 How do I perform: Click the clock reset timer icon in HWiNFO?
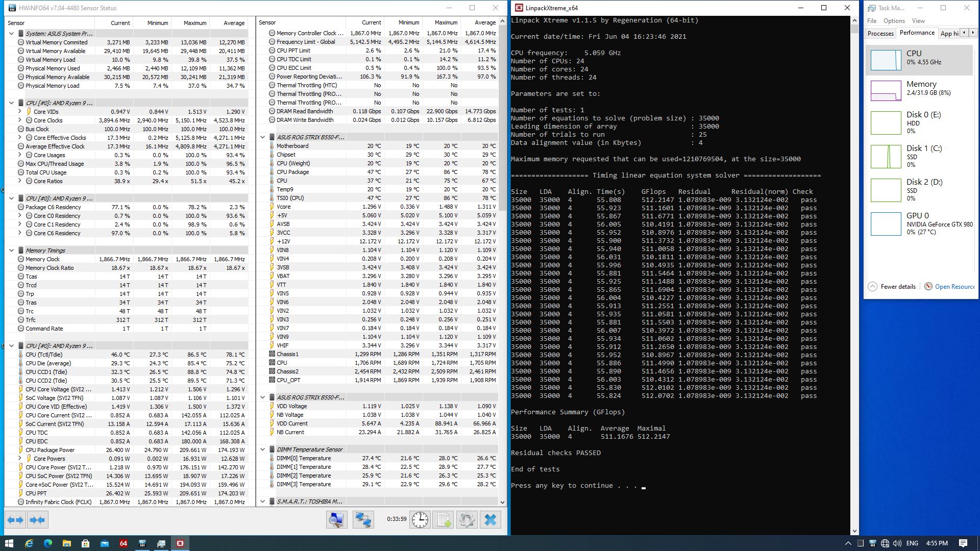point(420,520)
